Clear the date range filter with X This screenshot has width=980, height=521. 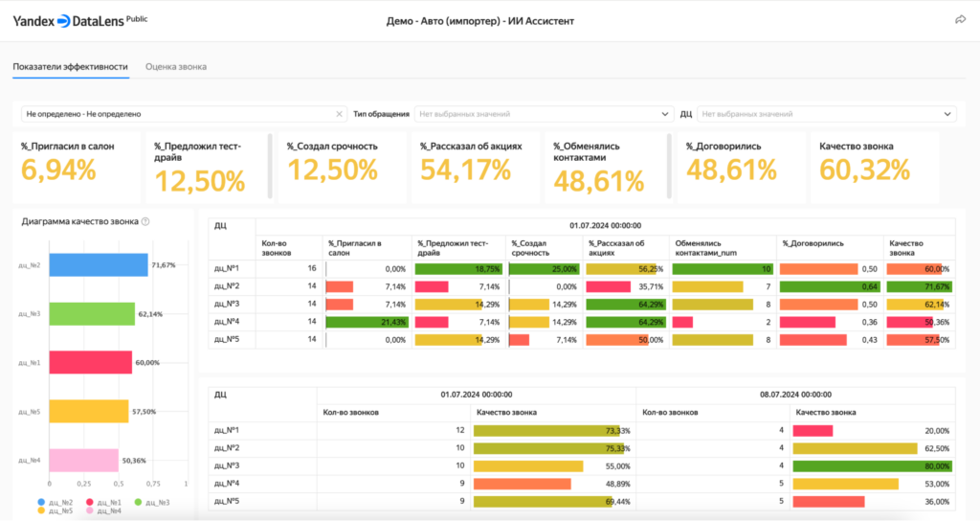340,114
